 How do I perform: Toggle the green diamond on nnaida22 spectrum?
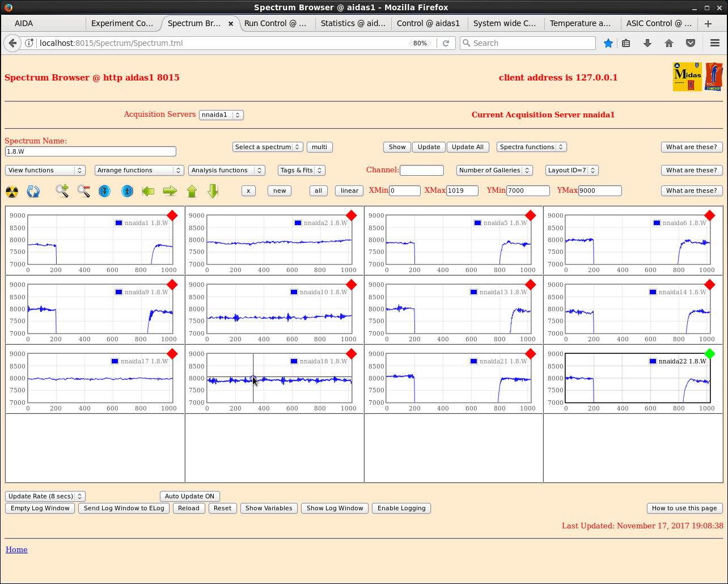point(710,354)
